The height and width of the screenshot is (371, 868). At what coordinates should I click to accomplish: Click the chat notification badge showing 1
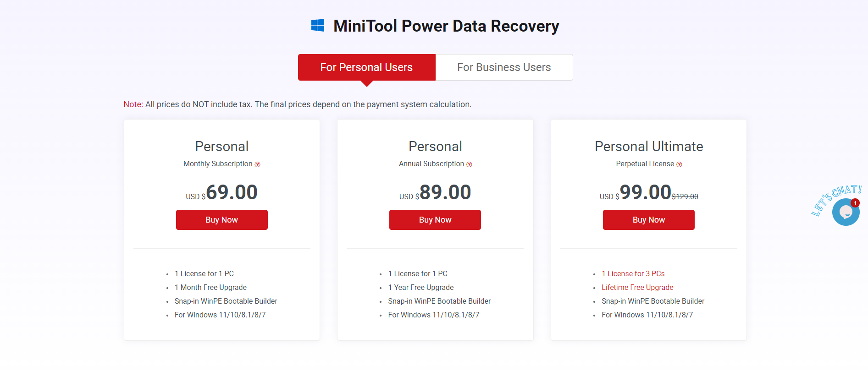coord(855,203)
